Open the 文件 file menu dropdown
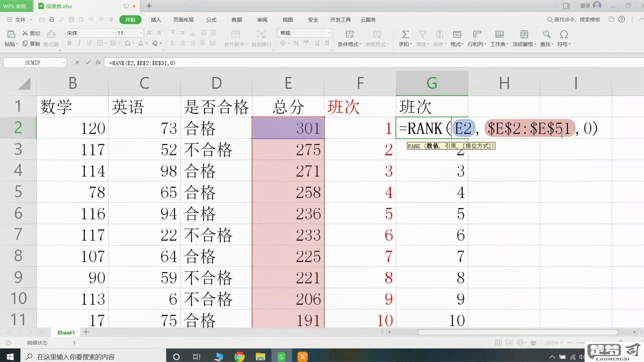Viewport: 644px width, 362px height. tap(19, 20)
